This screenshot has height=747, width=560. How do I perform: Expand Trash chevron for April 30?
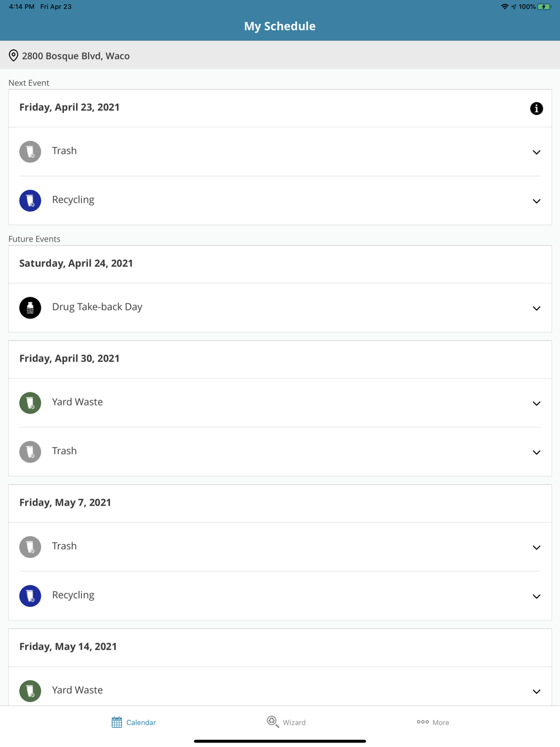[536, 452]
